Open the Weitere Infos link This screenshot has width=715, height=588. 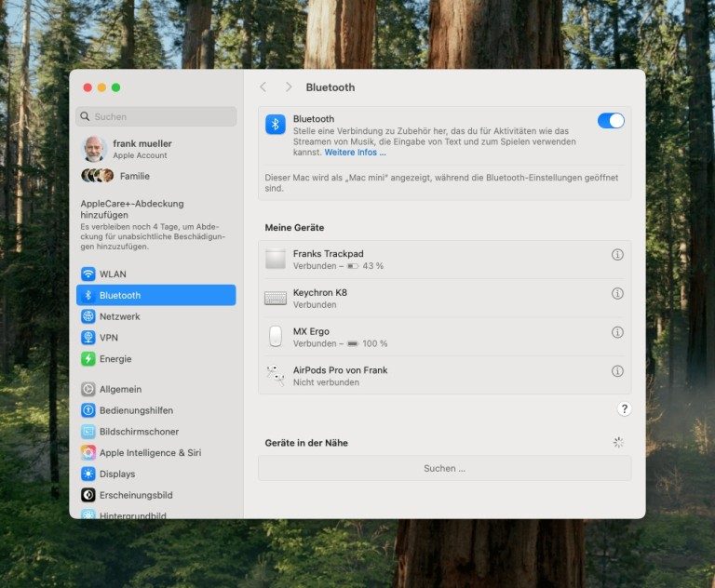coord(355,153)
